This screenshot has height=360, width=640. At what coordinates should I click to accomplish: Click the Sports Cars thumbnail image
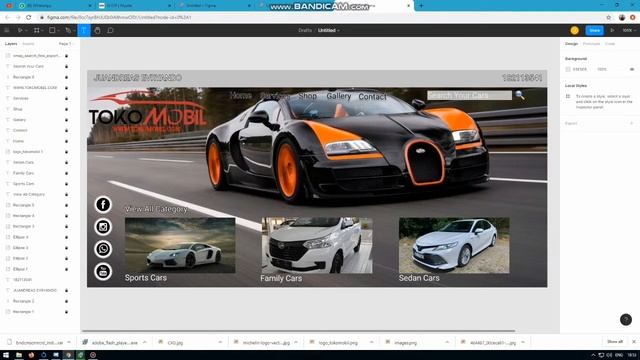point(180,245)
